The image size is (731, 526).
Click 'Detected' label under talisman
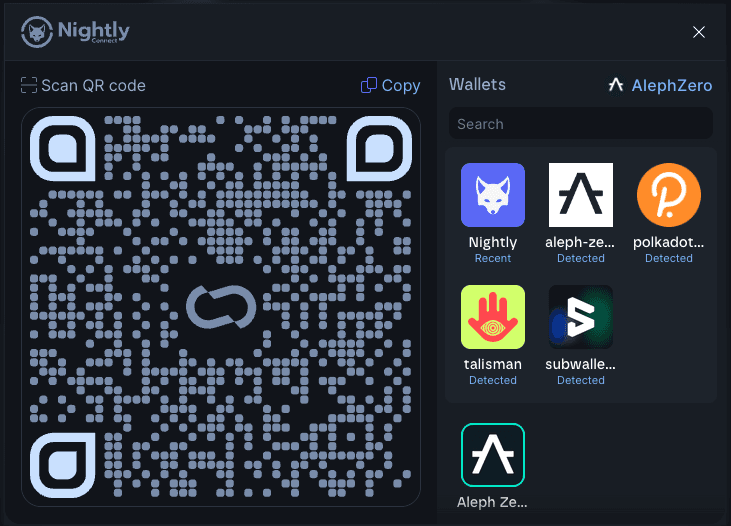493,380
